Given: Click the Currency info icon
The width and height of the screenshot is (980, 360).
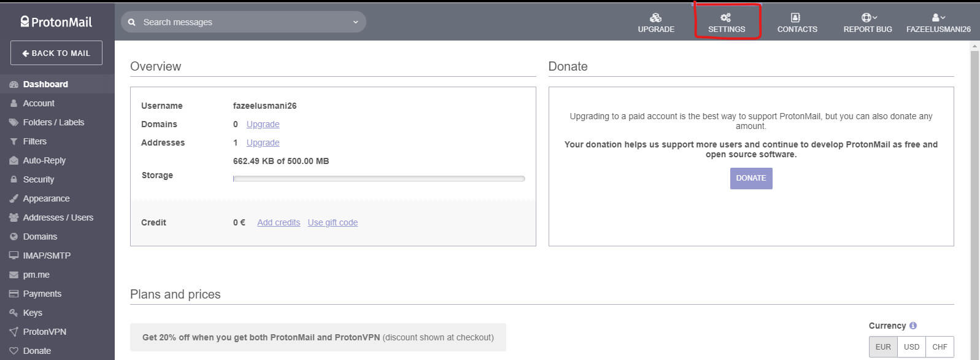Looking at the screenshot, I should [913, 326].
